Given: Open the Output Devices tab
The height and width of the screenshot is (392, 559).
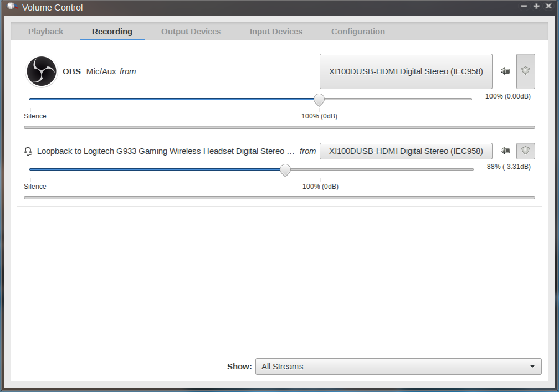Looking at the screenshot, I should pyautogui.click(x=191, y=32).
